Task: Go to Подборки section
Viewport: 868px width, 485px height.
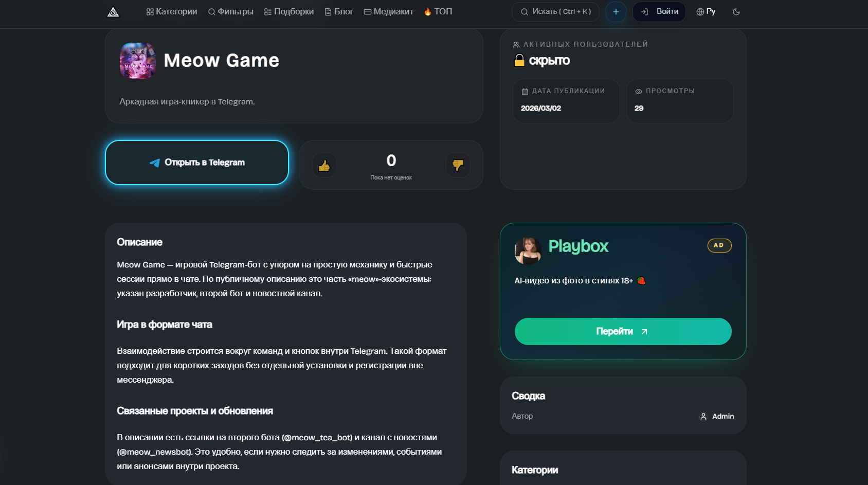Action: tap(289, 12)
